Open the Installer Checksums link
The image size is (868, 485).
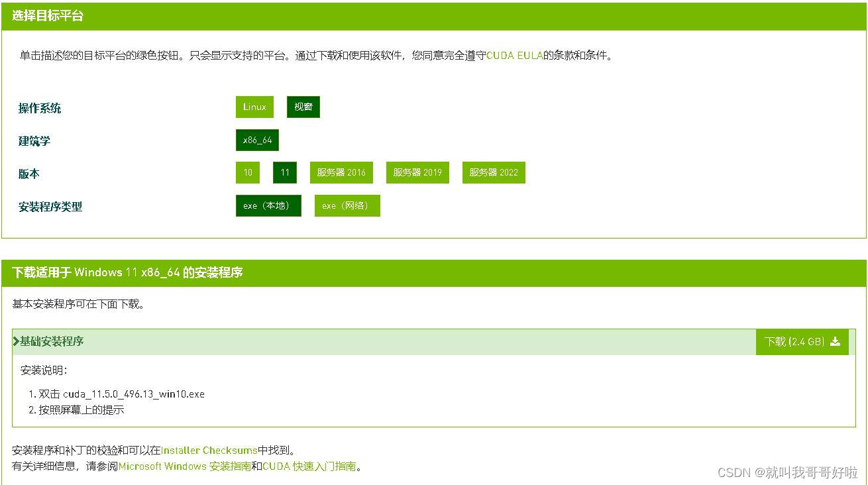point(209,451)
